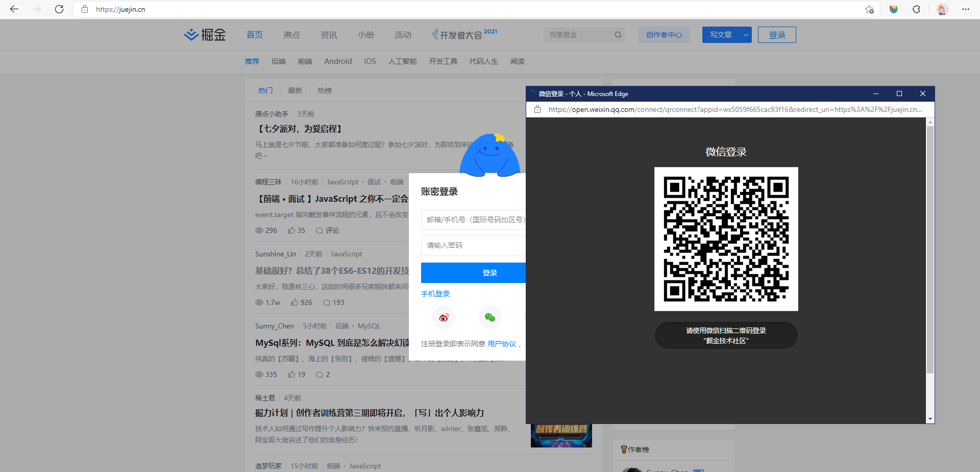Click the 登录 button in header

(x=777, y=35)
